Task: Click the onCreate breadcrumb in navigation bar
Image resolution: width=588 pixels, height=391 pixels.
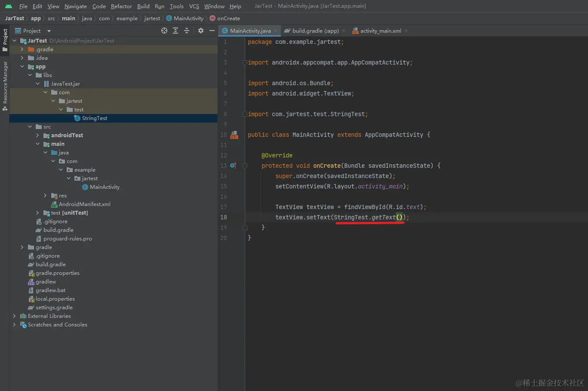Action: (228, 18)
